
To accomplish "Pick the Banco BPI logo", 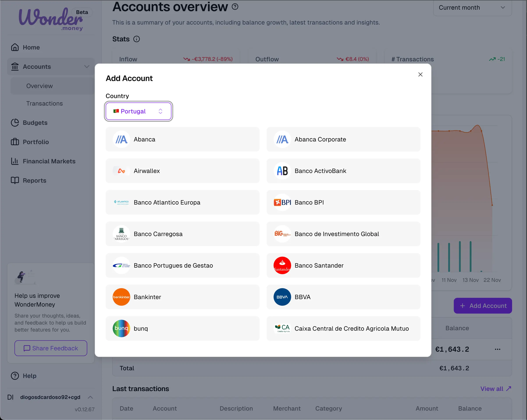I will click(x=282, y=202).
